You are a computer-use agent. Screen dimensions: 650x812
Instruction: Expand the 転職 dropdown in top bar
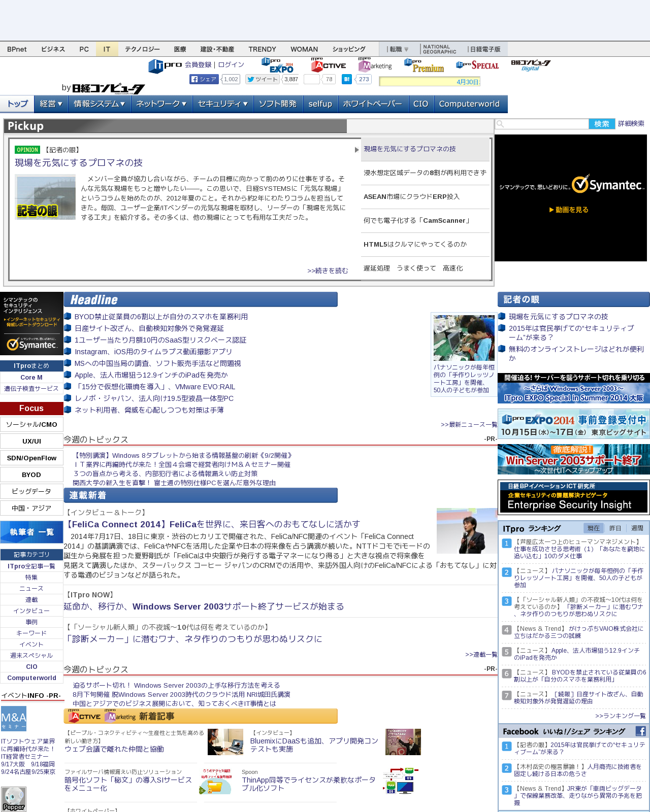(x=398, y=49)
